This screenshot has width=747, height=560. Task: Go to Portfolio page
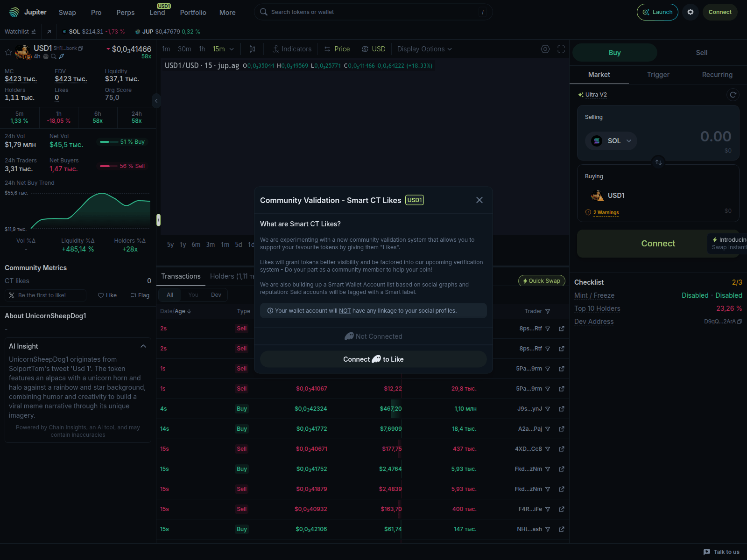[193, 13]
